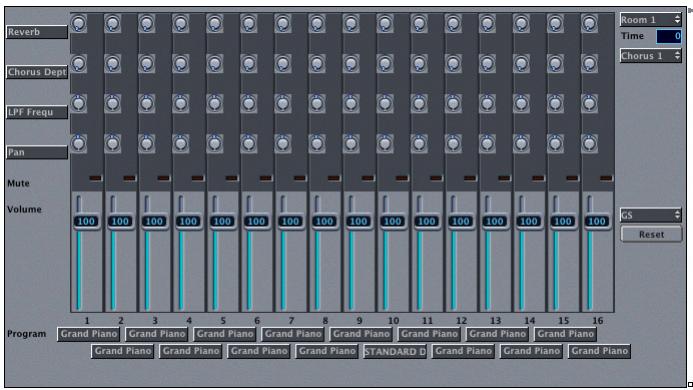693x390 pixels.
Task: Mute channel 8
Action: point(334,178)
